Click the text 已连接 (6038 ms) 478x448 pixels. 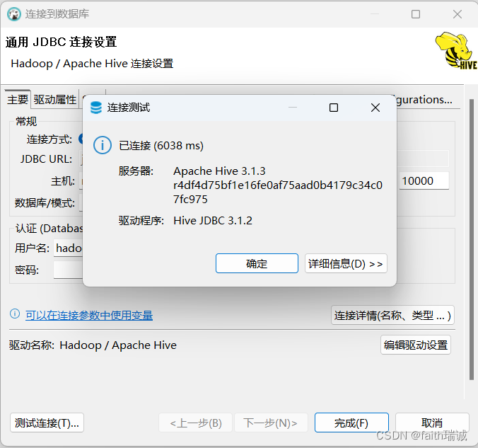(161, 146)
